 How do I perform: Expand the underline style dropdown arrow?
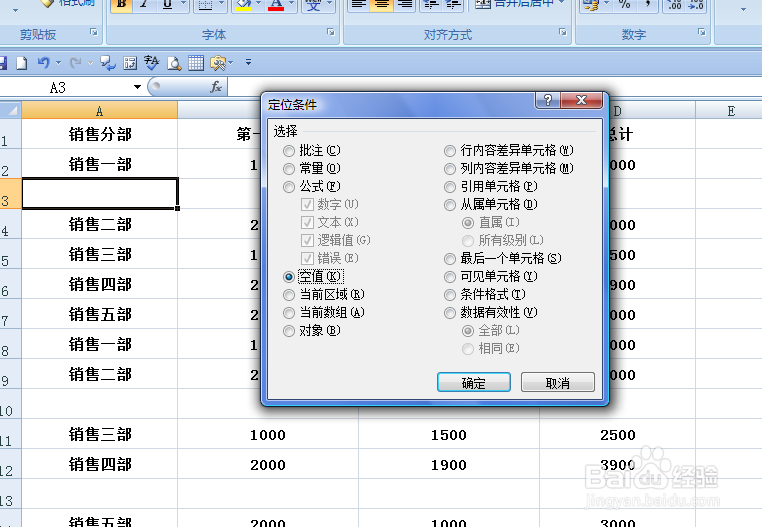183,4
